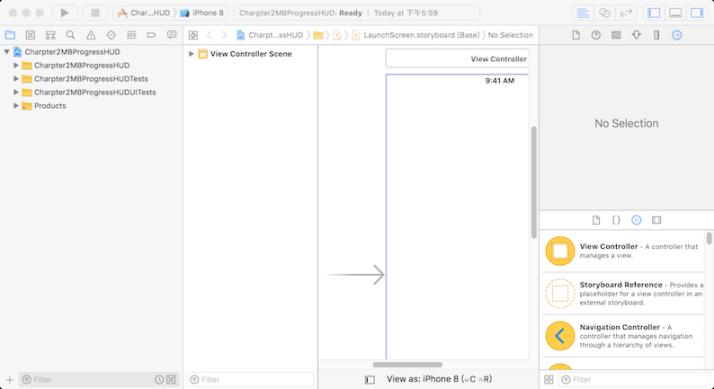Expand the Charpter2MBProgressHUDTests folder

16,79
